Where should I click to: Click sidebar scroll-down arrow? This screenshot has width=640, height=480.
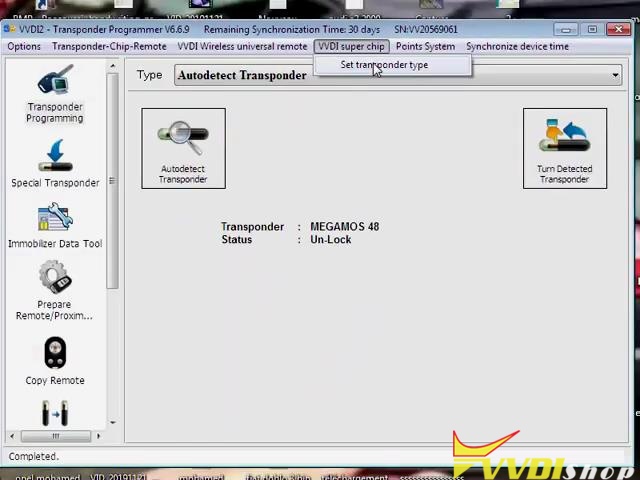click(113, 422)
